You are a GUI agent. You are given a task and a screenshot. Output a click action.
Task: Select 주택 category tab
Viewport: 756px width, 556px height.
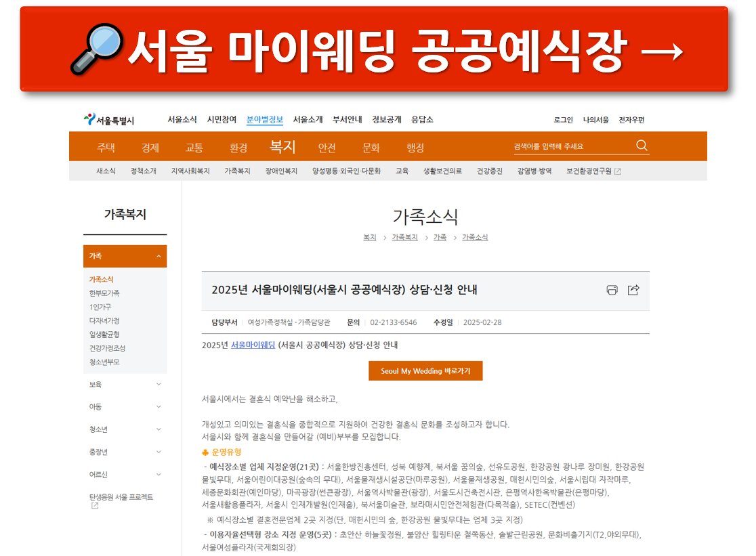[106, 148]
